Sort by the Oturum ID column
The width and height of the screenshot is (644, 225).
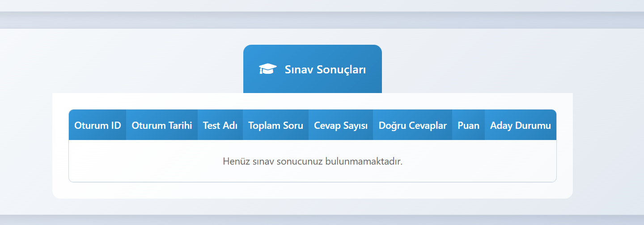tap(97, 125)
